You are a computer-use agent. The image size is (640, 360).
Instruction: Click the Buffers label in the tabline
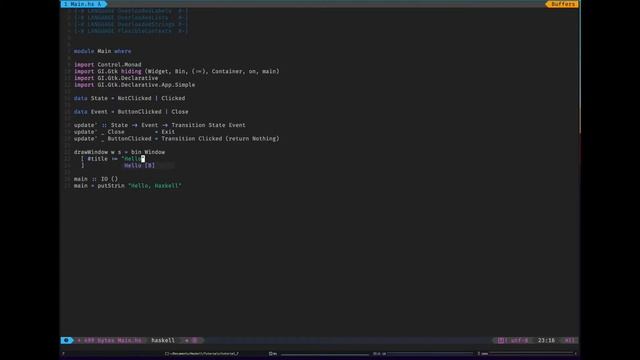point(562,4)
